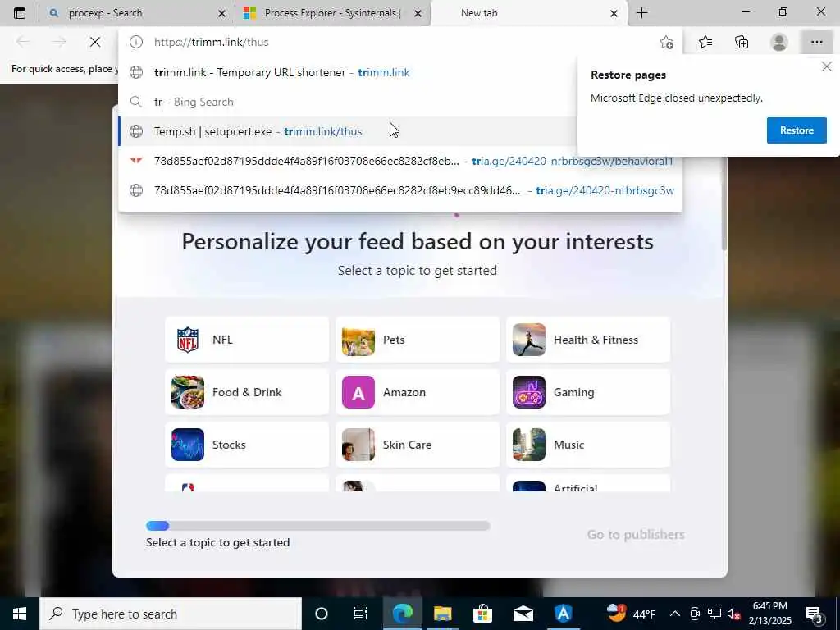
Task: Open Task View on taskbar
Action: point(361,614)
